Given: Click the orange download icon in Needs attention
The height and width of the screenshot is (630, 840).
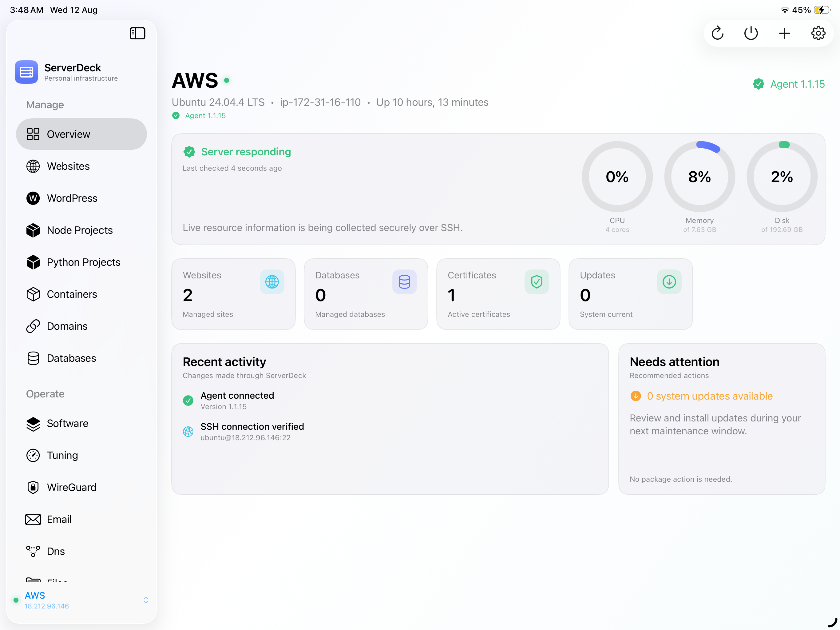Looking at the screenshot, I should (x=636, y=396).
